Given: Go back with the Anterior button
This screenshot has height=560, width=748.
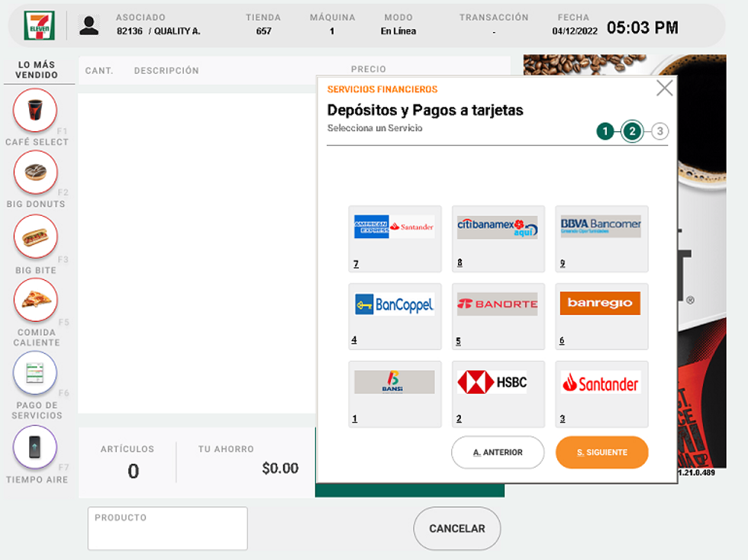Looking at the screenshot, I should pyautogui.click(x=498, y=452).
